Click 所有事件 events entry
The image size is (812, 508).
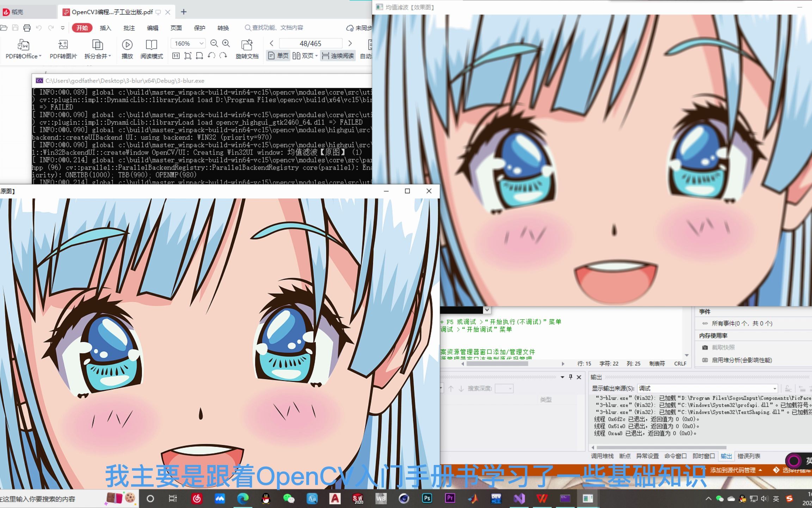click(742, 323)
